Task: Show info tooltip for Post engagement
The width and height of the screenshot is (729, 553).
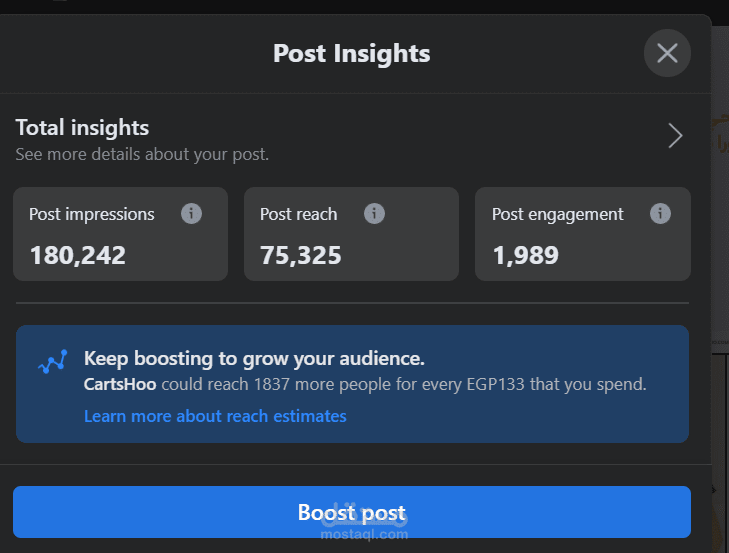Action: click(x=660, y=214)
